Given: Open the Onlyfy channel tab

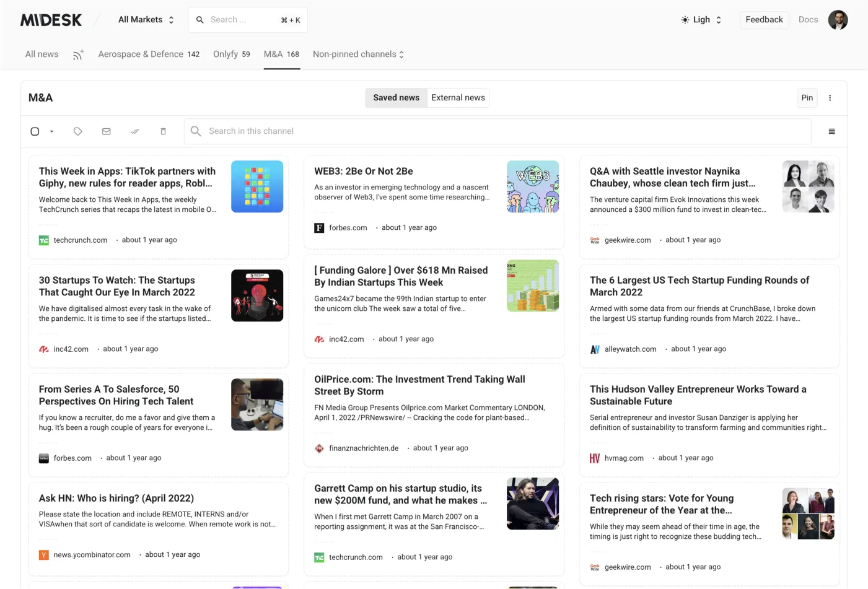Looking at the screenshot, I should [232, 55].
